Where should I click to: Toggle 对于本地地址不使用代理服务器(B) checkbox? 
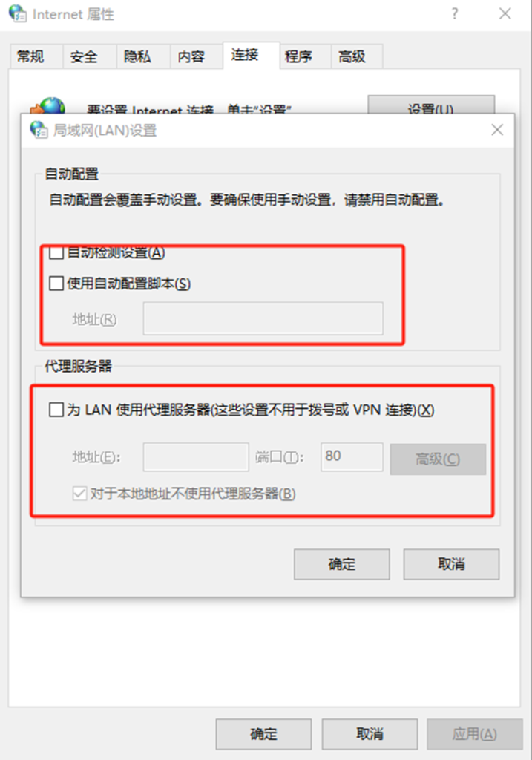79,494
